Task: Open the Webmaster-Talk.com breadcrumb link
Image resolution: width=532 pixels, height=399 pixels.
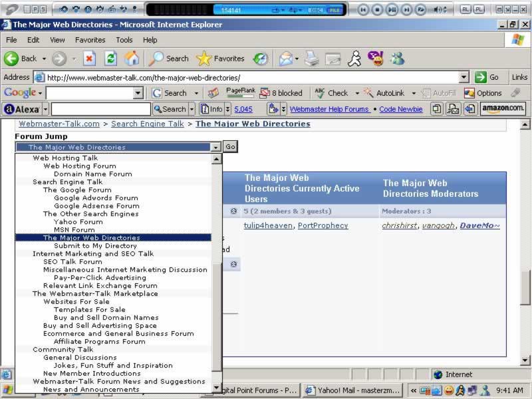Action: [x=59, y=124]
